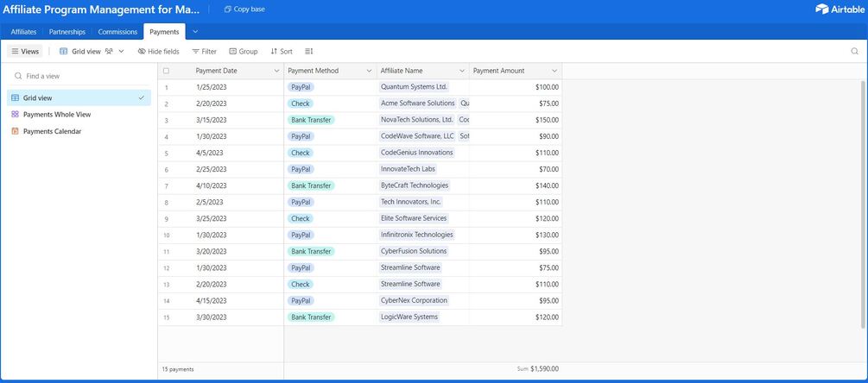Click the Payments Whole View gallery icon

15,115
